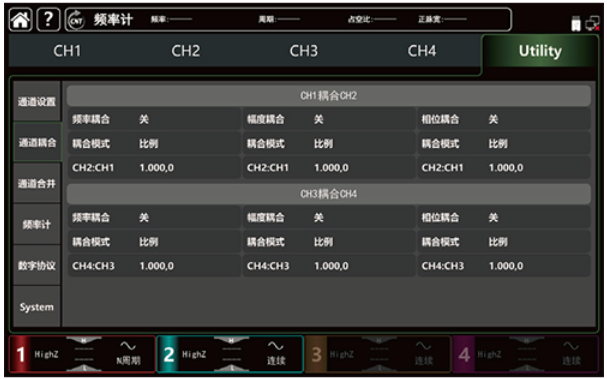Tap HighZ load setting on channel 2
This screenshot has height=379, width=607.
tap(194, 354)
